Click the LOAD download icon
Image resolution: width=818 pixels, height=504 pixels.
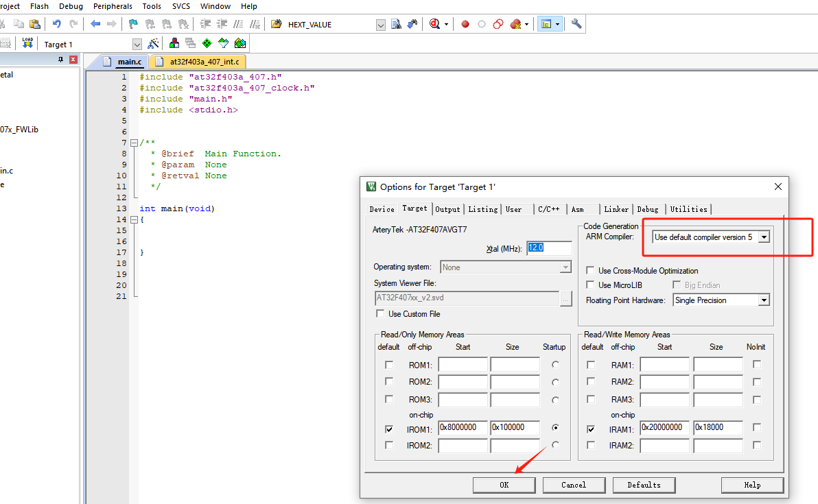click(27, 43)
